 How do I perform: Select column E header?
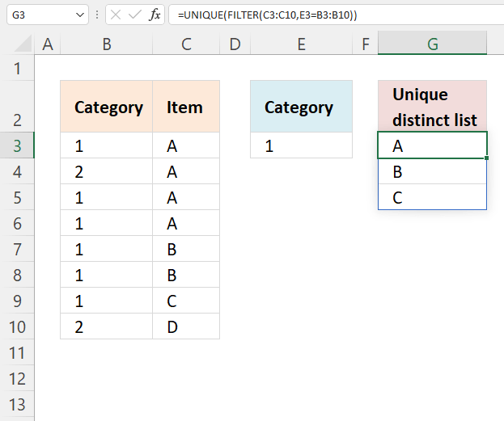[x=301, y=44]
